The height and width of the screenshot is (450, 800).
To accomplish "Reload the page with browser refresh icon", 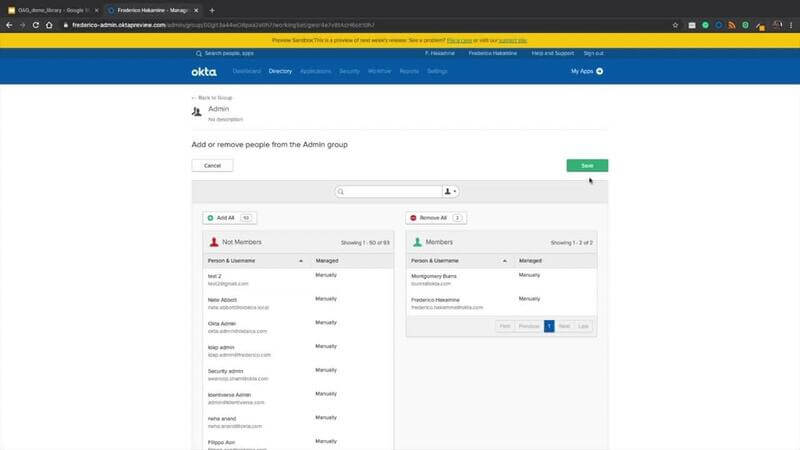I will [42, 24].
